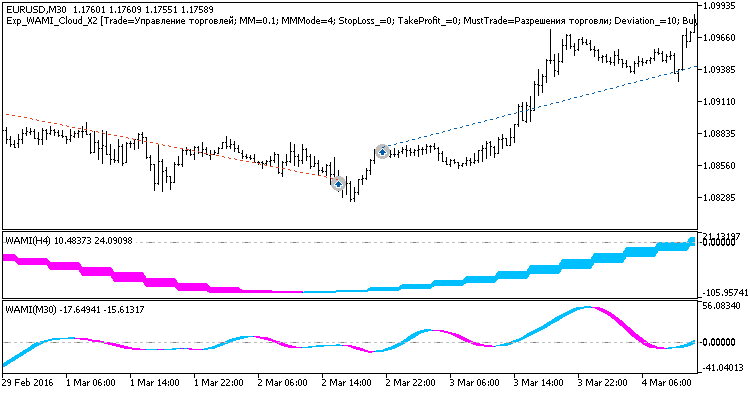Image resolution: width=750 pixels, height=394 pixels.
Task: Click 0.00000 on the WAMI(M30) scale
Action: pos(718,342)
